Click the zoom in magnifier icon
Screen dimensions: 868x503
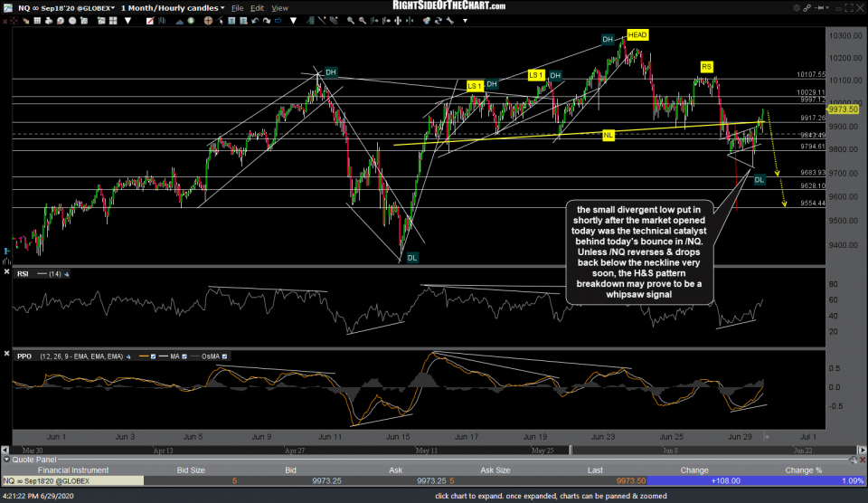(351, 21)
